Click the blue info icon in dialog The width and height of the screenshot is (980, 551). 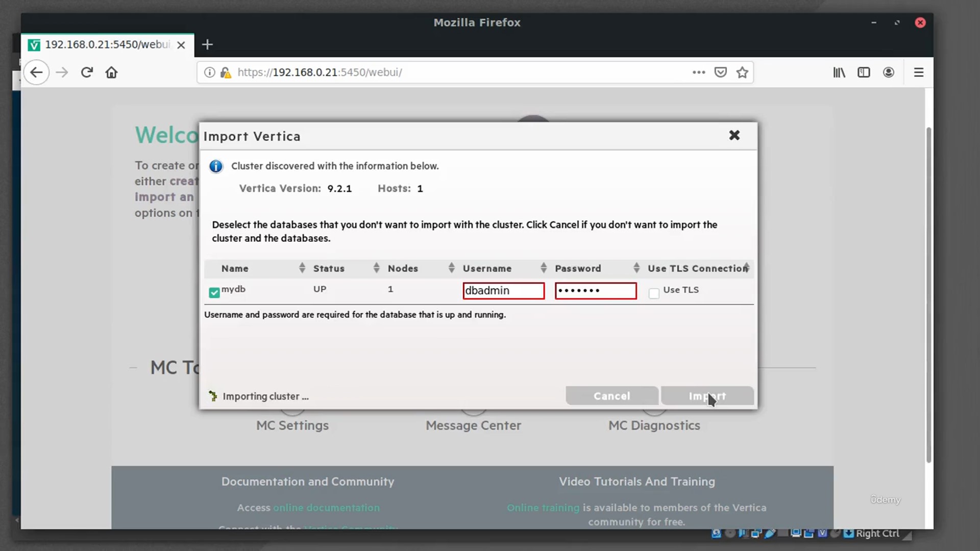(216, 166)
